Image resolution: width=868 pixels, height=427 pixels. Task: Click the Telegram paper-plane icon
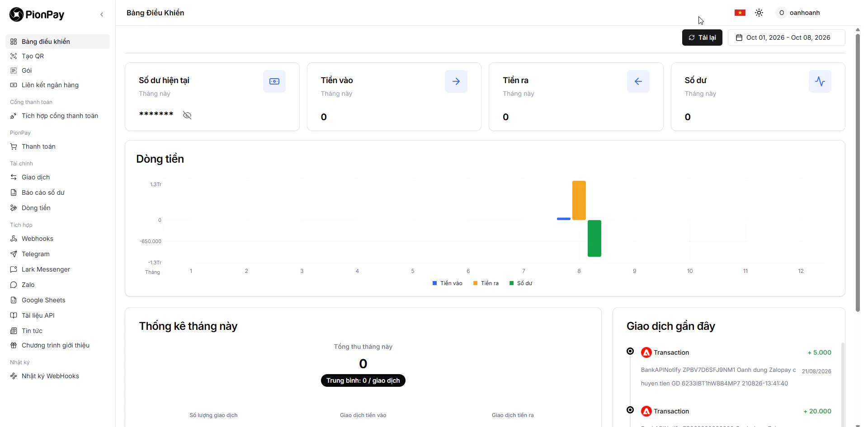coord(14,254)
